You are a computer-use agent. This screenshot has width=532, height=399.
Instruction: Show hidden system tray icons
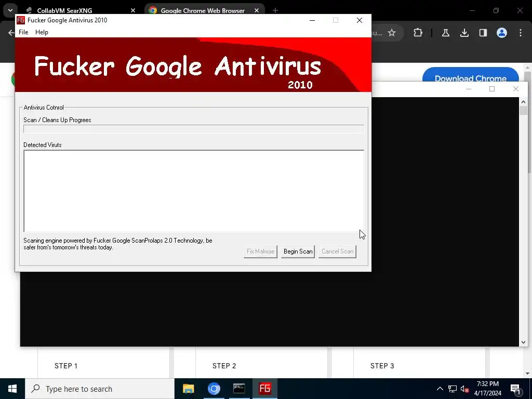tap(440, 389)
